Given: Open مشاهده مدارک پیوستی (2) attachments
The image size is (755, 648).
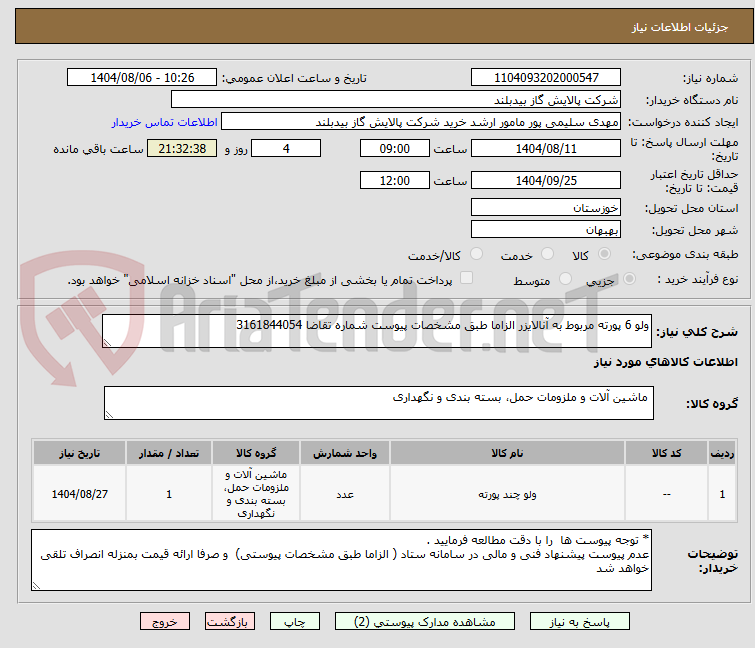Looking at the screenshot, I should [x=429, y=621].
